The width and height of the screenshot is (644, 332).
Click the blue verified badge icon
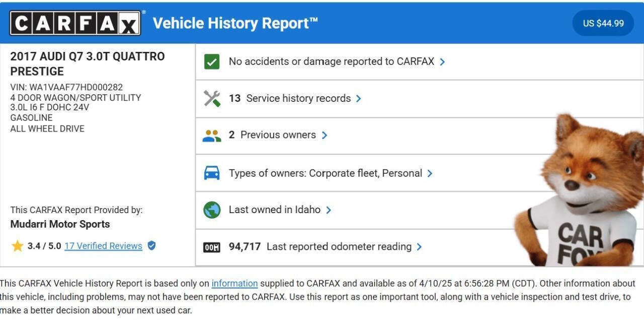point(151,245)
